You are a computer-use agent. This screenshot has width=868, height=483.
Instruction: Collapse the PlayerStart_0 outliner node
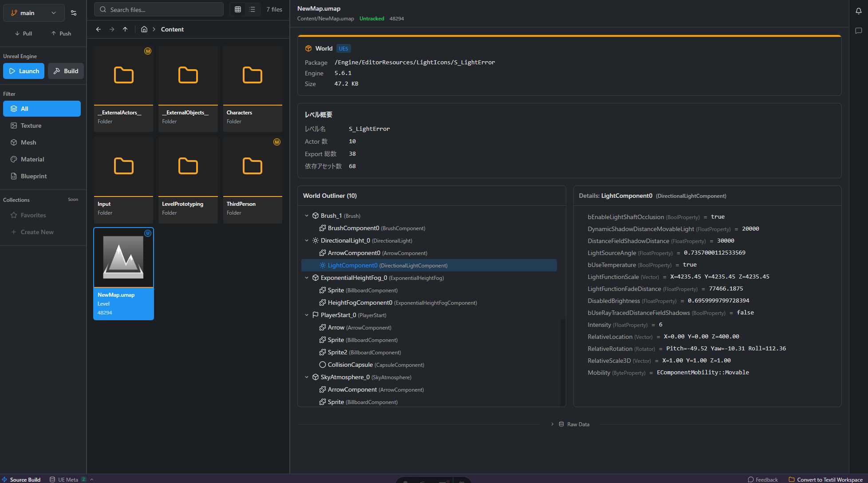[307, 315]
